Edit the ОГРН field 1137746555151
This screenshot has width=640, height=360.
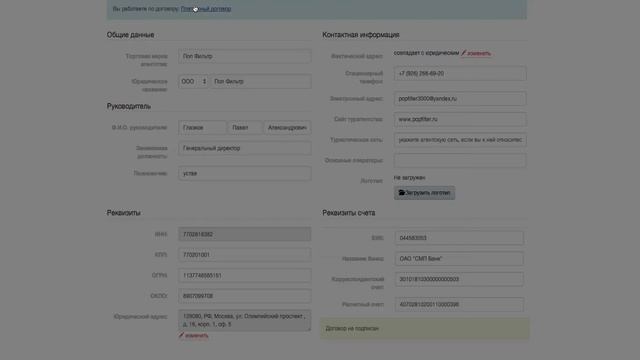coord(244,276)
